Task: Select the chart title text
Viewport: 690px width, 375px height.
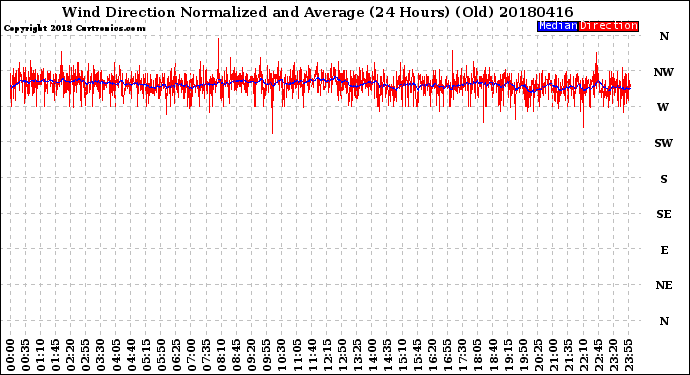Action: point(317,12)
